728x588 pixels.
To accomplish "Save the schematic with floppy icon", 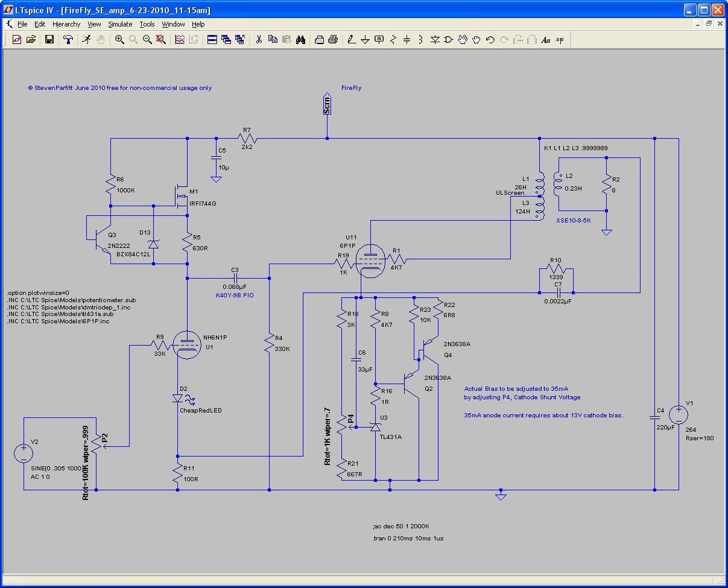I will [x=49, y=40].
